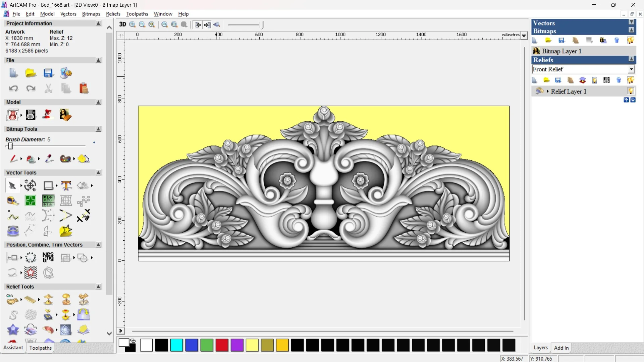Select the Bitmap Layer 1 entry
644x362 pixels.
point(561,51)
